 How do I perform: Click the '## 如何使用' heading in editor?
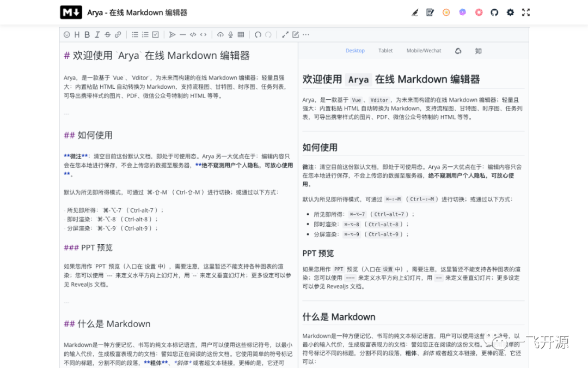(88, 135)
